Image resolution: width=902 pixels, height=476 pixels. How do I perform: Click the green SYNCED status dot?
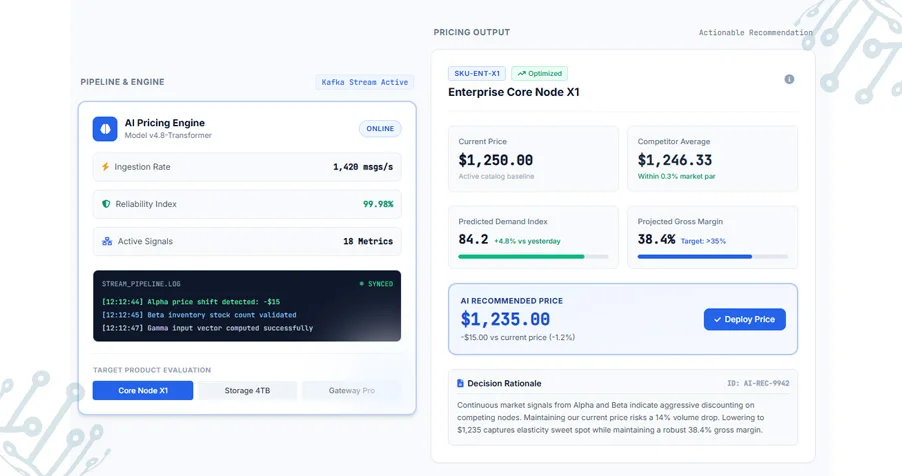pyautogui.click(x=361, y=284)
